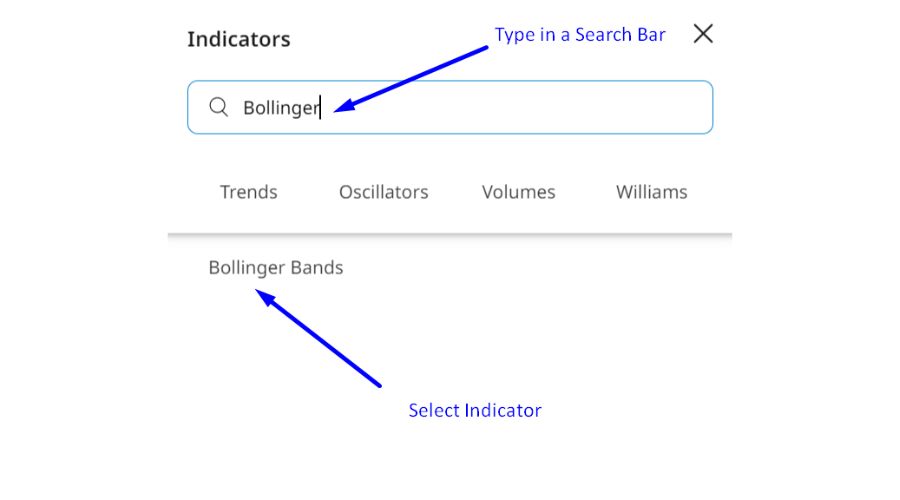Show the Williams indicators tab
Screen dimensions: 900x500
click(x=651, y=192)
